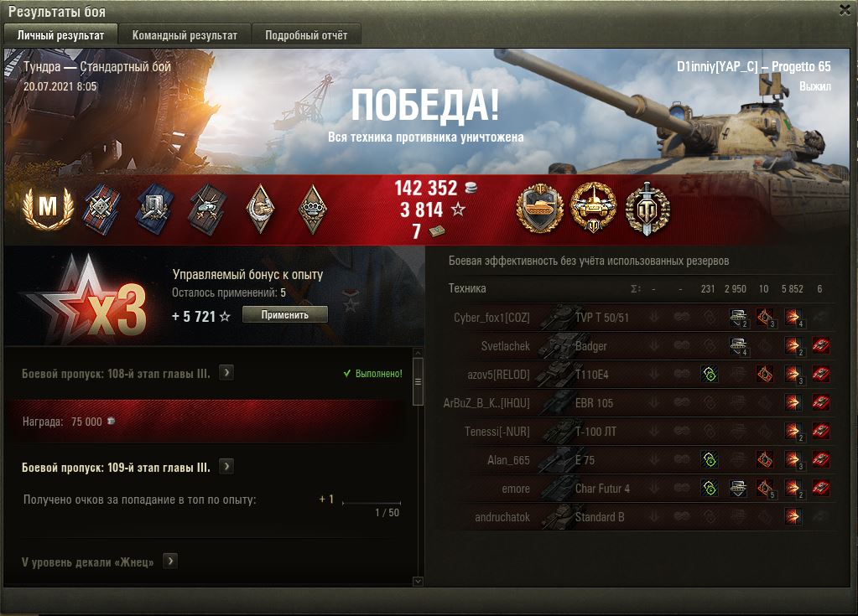Open the Подробный отчёт tab
The width and height of the screenshot is (858, 616).
click(306, 35)
